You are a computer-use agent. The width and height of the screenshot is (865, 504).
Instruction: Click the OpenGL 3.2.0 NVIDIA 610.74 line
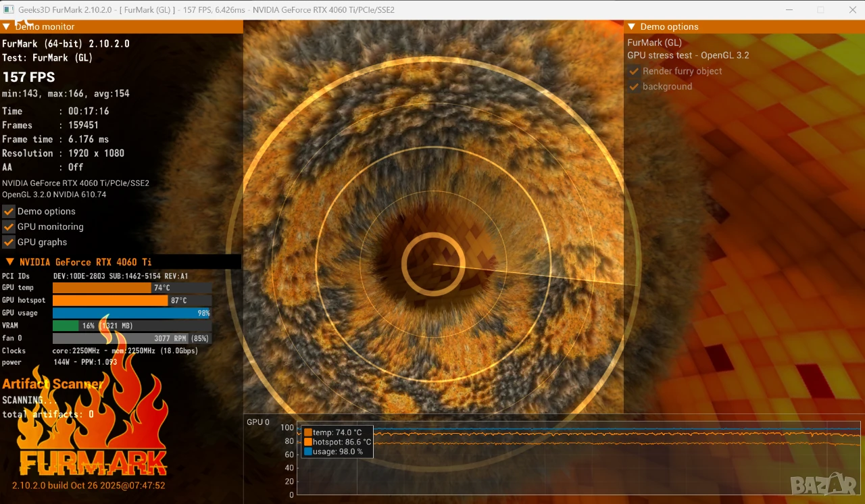tap(54, 195)
